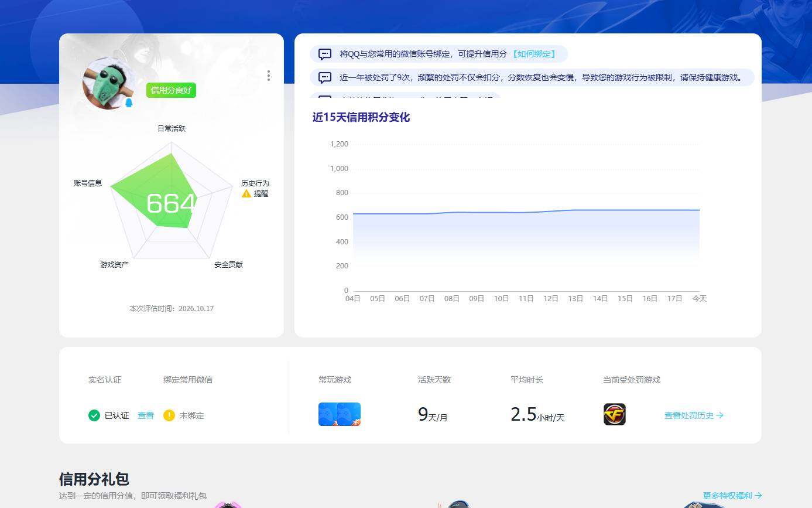Click the 13日 label on chart axis
Viewport: 812px width, 508px height.
pyautogui.click(x=575, y=299)
